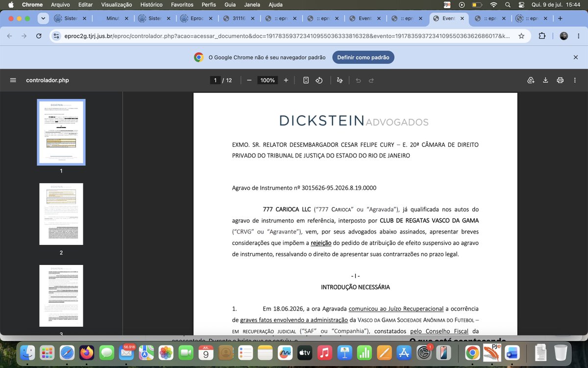The width and height of the screenshot is (588, 368).
Task: Open the Histórico menu
Action: click(x=151, y=4)
